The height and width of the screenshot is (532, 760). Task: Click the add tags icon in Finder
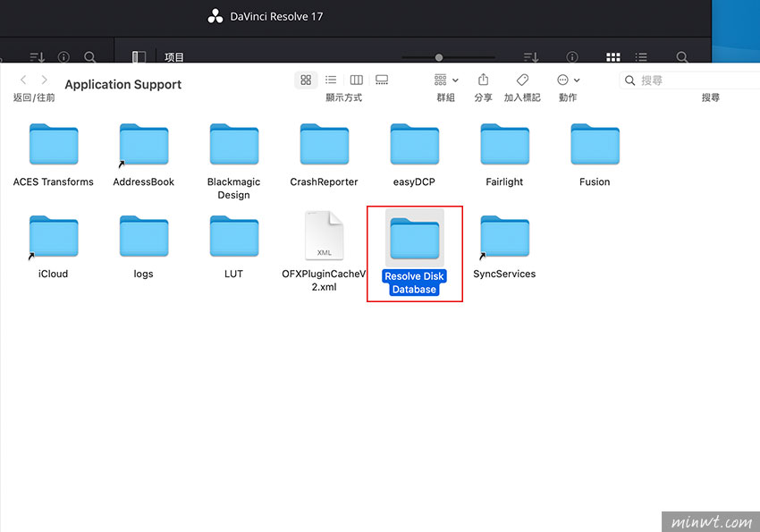pos(522,80)
